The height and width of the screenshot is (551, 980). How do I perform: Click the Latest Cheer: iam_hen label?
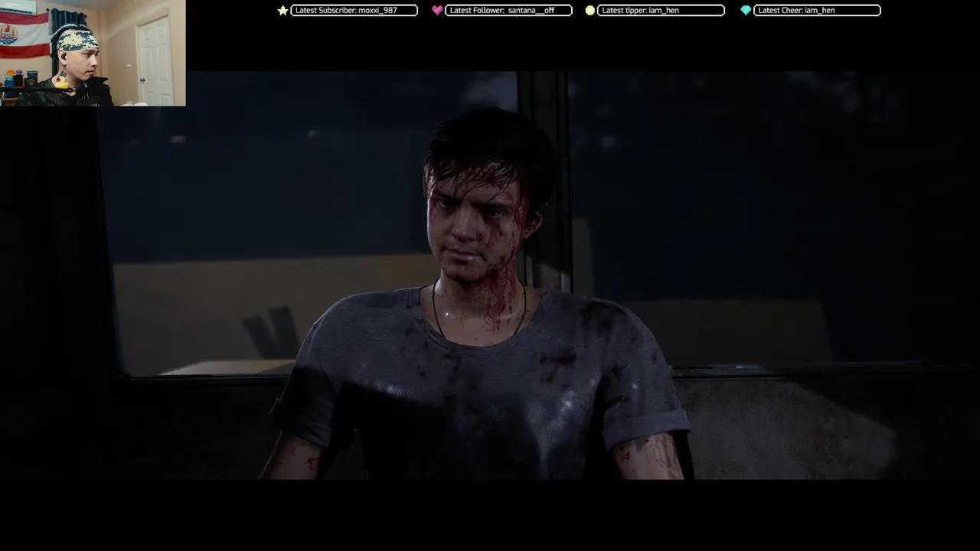tap(817, 11)
